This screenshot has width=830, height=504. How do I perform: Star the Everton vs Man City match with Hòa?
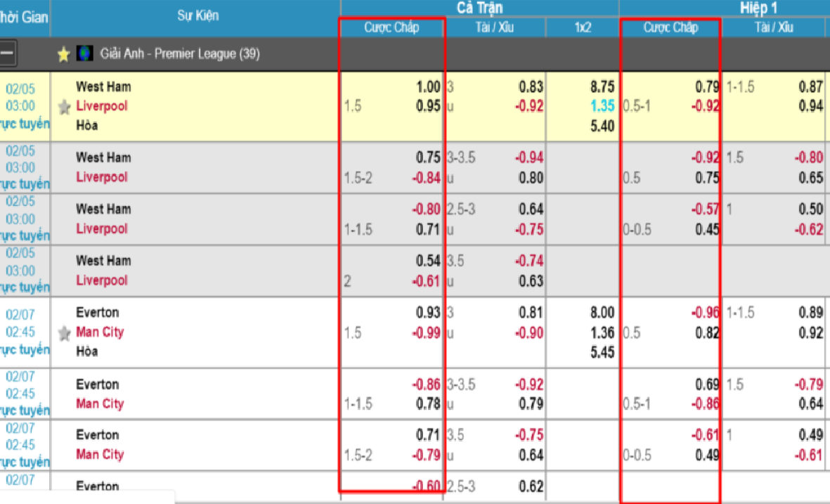coord(64,333)
